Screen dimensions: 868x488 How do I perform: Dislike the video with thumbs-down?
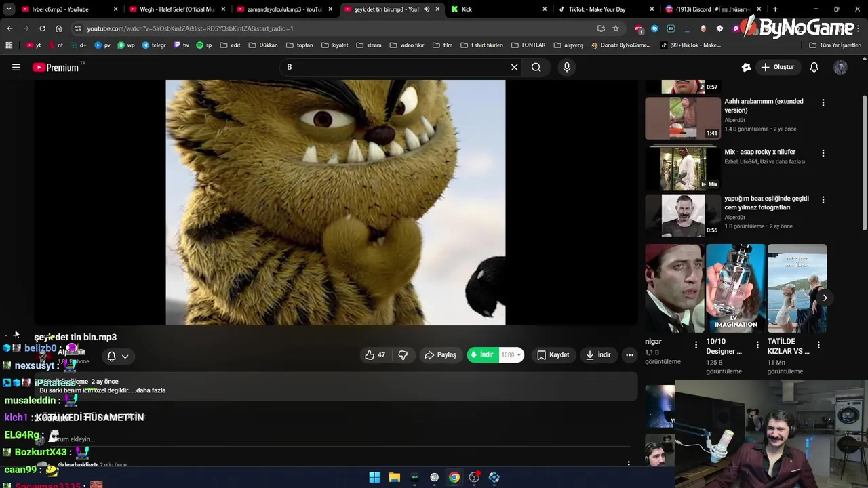(403, 354)
